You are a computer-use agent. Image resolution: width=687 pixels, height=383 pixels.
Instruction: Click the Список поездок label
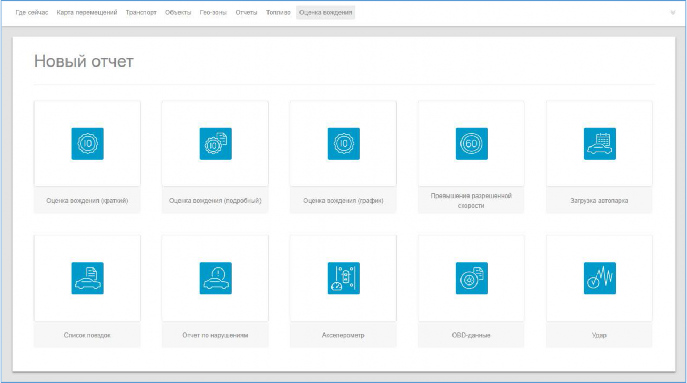tap(87, 335)
